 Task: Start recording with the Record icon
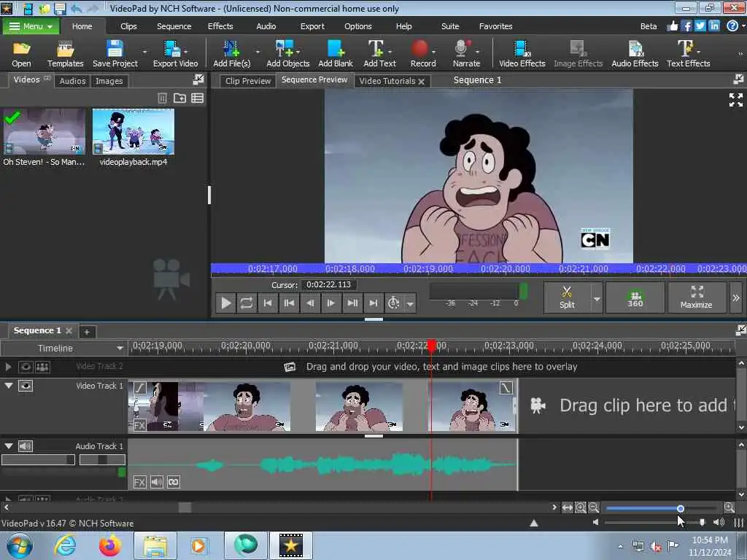422,54
